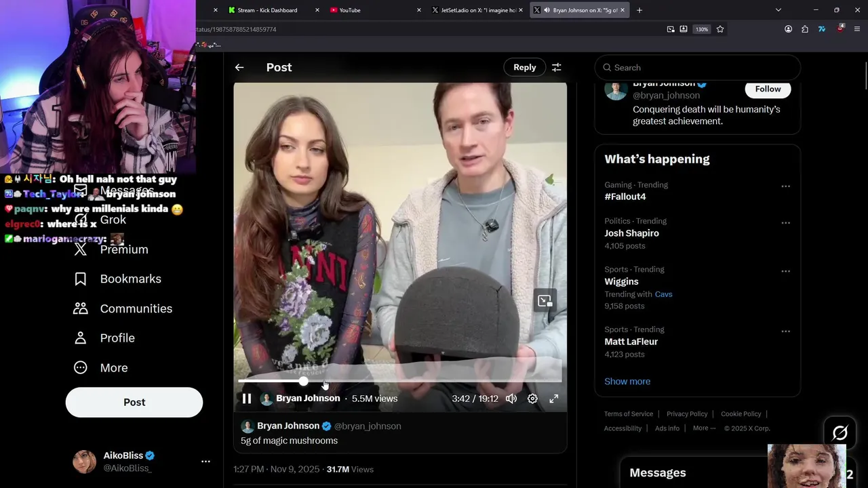Follow Bryan Johnson
Image resolution: width=868 pixels, height=488 pixels.
click(x=768, y=89)
